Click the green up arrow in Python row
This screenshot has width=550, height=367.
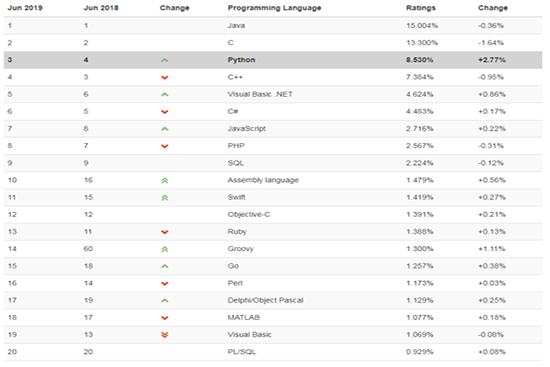165,60
